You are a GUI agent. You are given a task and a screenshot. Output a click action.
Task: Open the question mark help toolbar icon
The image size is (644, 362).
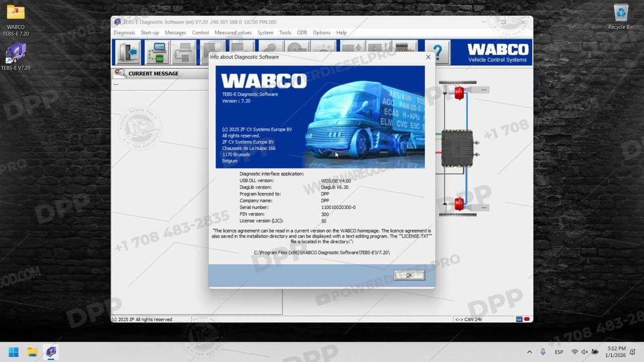(x=437, y=52)
